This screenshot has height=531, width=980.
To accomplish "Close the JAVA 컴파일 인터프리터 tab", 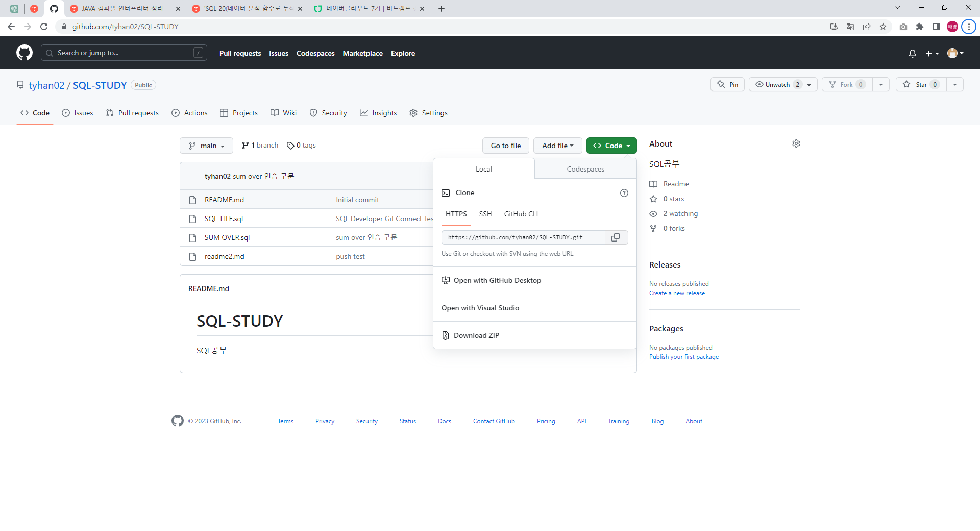I will (178, 9).
